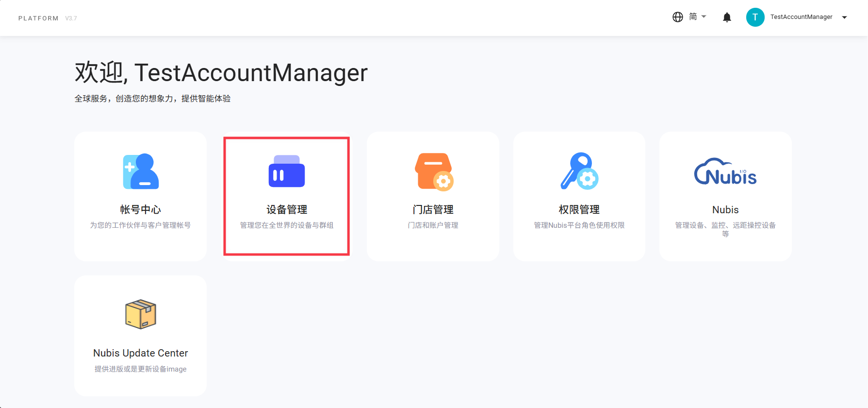Screen dimensions: 868x408
Task: Click description 门店和账户管理
Action: click(x=433, y=225)
